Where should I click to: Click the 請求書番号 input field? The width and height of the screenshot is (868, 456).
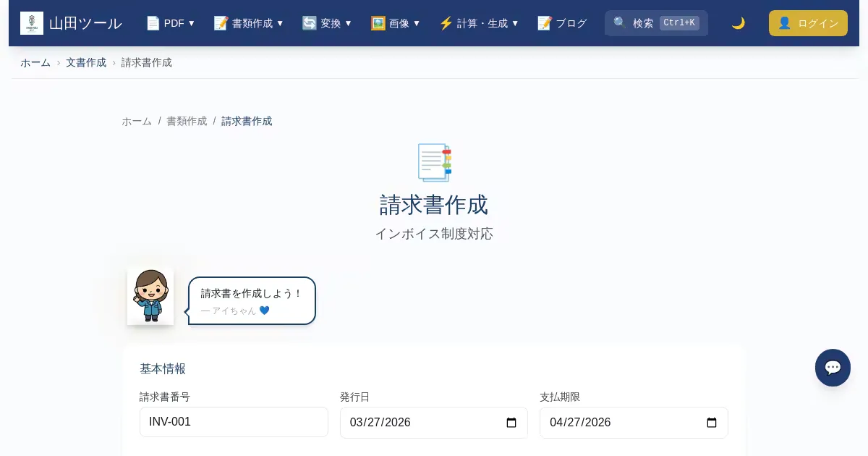click(x=234, y=422)
